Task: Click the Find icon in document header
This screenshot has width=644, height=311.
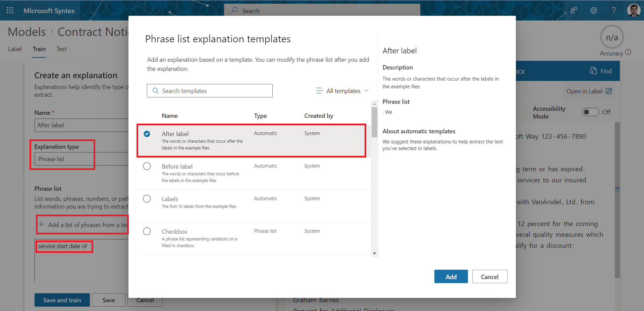Action: click(593, 71)
